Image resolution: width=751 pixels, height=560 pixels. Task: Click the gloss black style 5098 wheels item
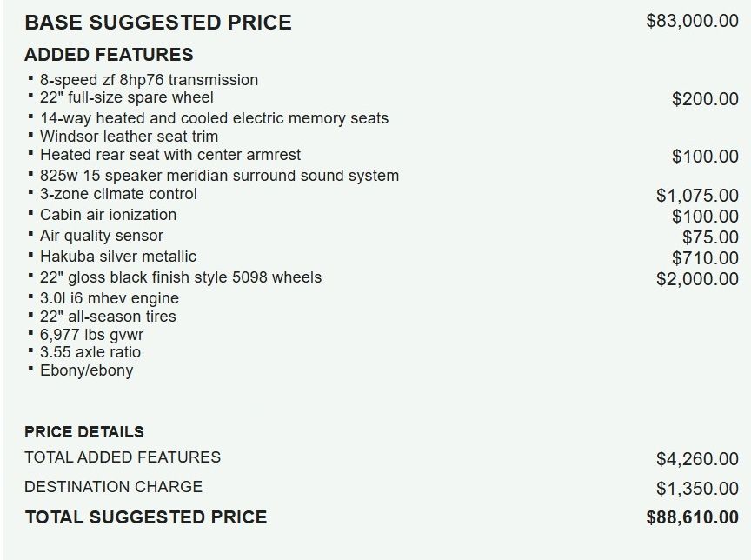pos(181,277)
